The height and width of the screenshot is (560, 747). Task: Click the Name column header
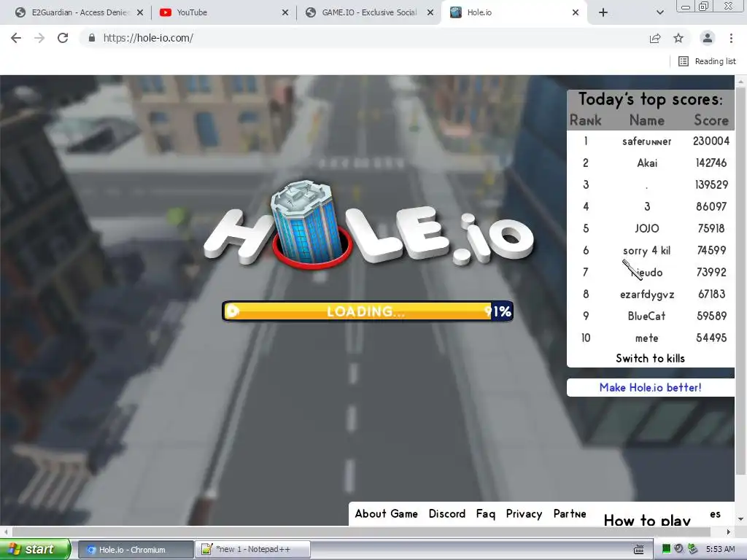point(646,120)
